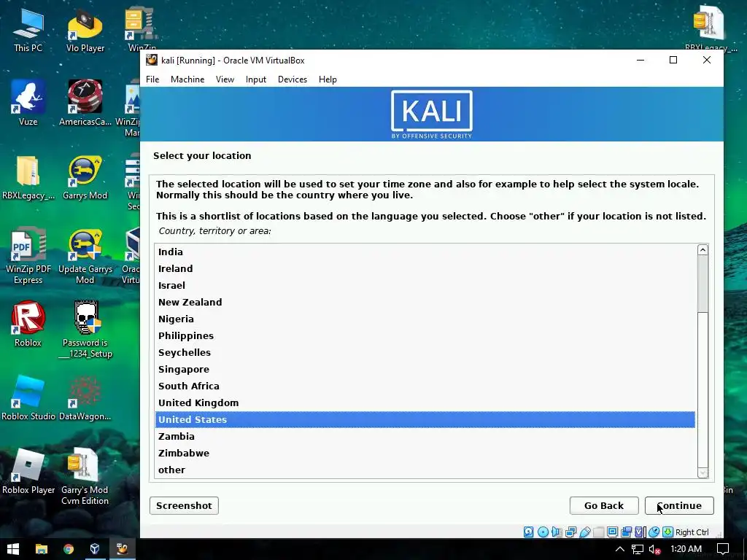Image resolution: width=747 pixels, height=560 pixels.
Task: Select the This PC desktop icon
Action: (x=28, y=29)
